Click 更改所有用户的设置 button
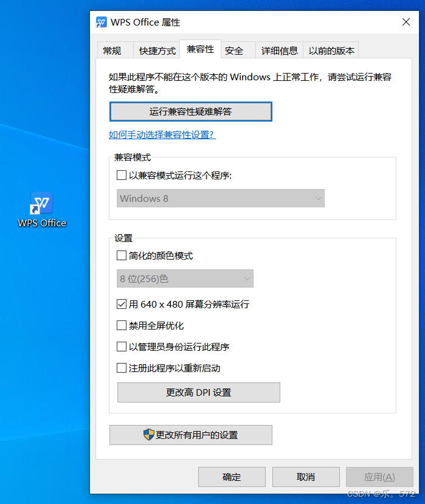This screenshot has width=425, height=504. pos(191,435)
